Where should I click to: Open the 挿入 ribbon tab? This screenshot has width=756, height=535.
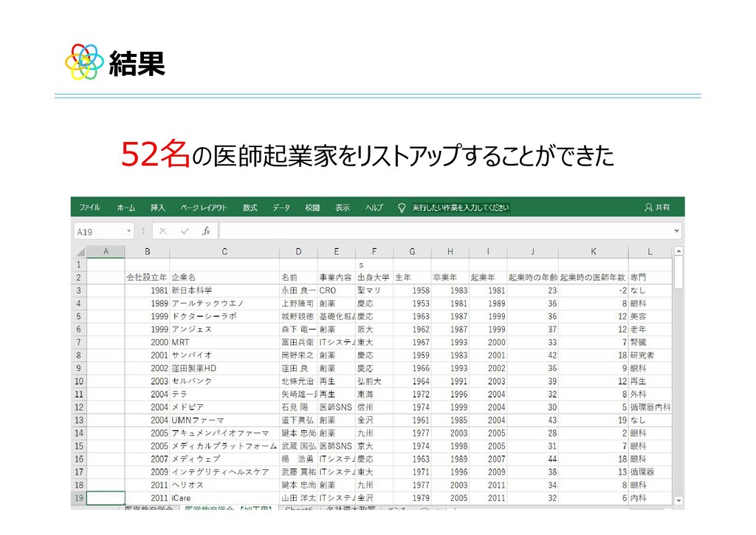[x=158, y=208]
